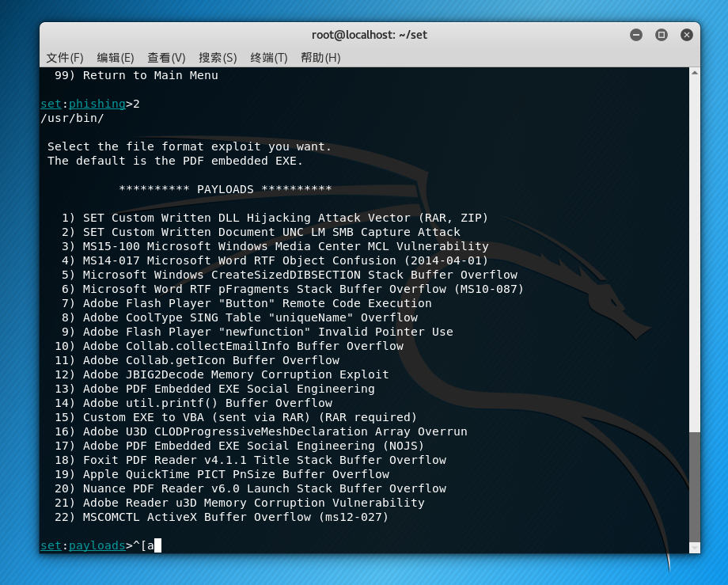Screen dimensions: 728x585
Task: Click payload 5 CreateSizedDIBSECTION Stack Buffer Overflow
Action: 290,275
